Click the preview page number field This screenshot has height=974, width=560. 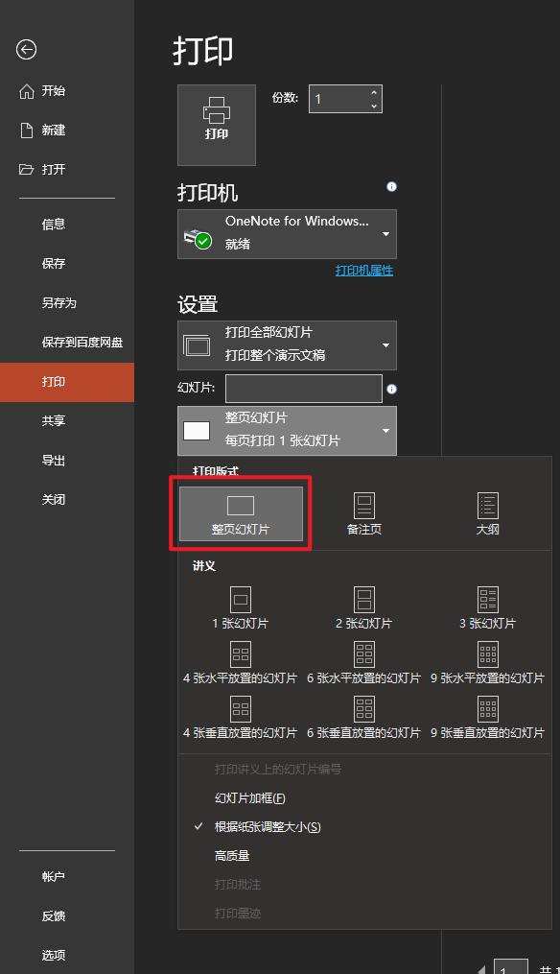510,967
